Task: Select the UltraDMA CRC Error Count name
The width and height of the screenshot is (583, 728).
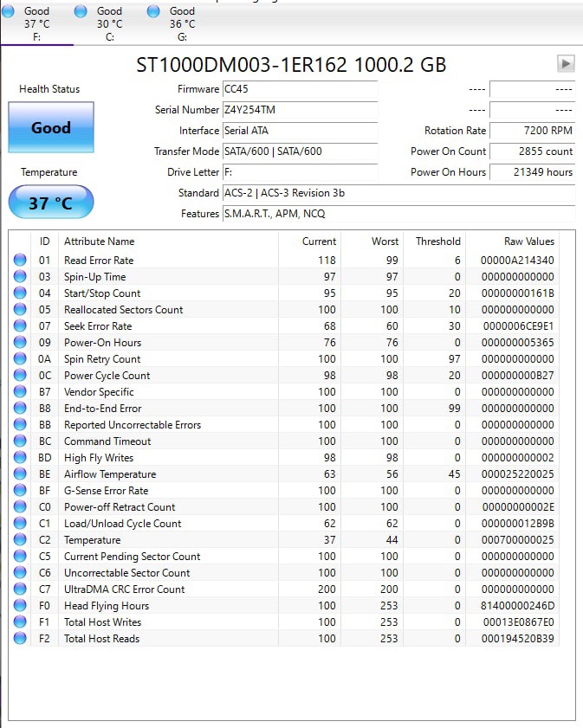Action: pos(125,589)
